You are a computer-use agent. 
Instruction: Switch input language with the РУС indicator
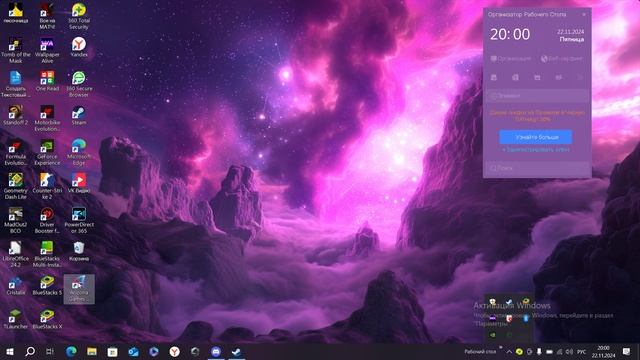click(582, 351)
